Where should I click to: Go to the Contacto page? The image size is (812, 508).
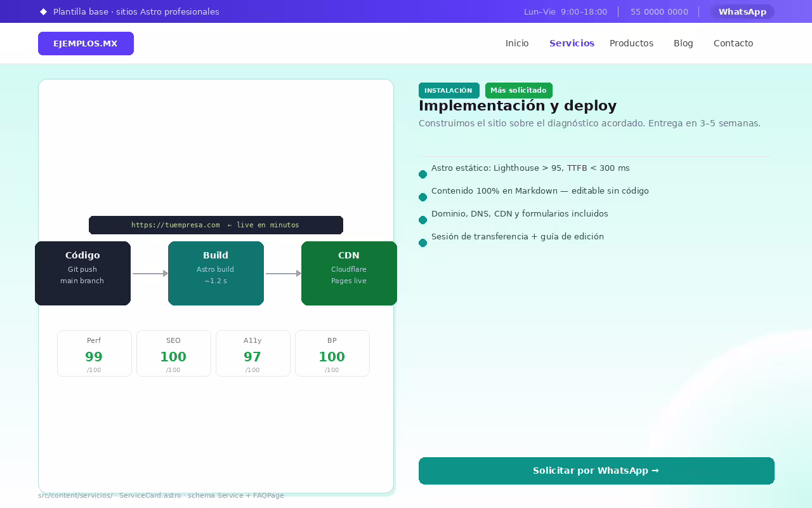click(x=733, y=43)
